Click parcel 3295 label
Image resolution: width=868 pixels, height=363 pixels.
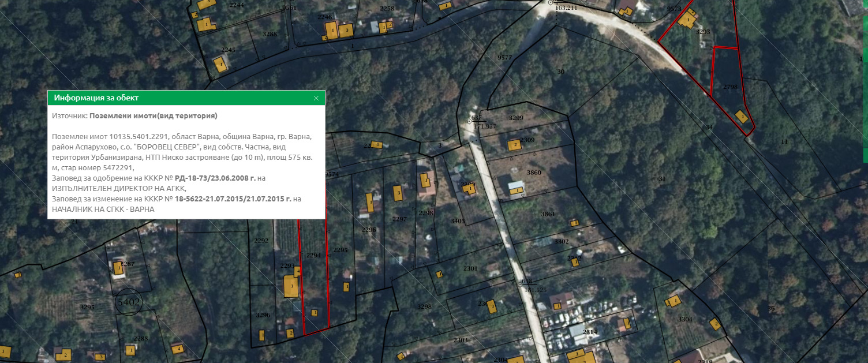click(x=87, y=308)
